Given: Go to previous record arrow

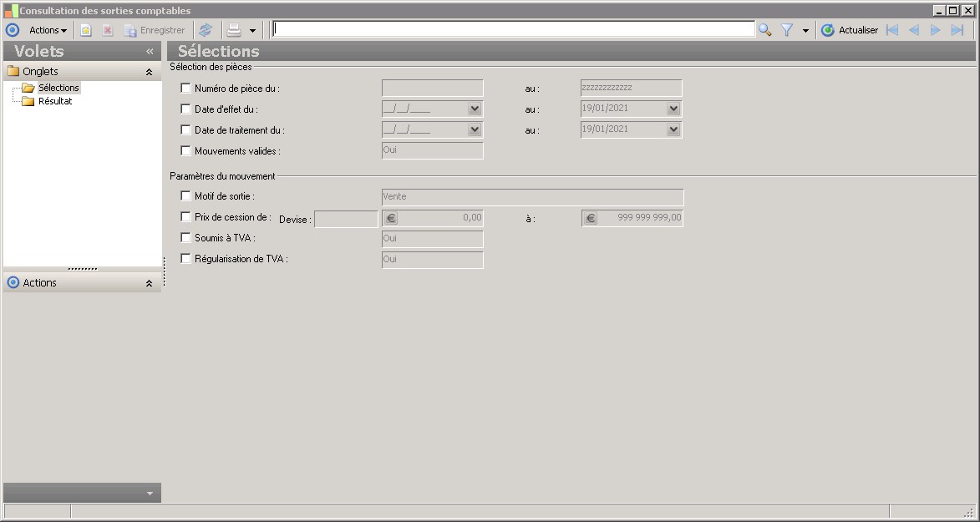Looking at the screenshot, I should click(x=914, y=30).
